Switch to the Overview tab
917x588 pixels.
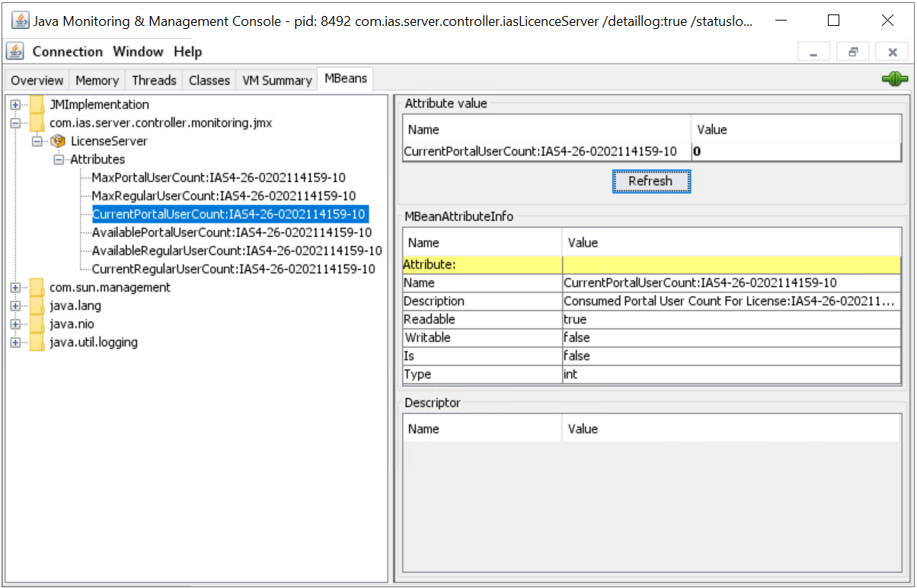[x=37, y=80]
